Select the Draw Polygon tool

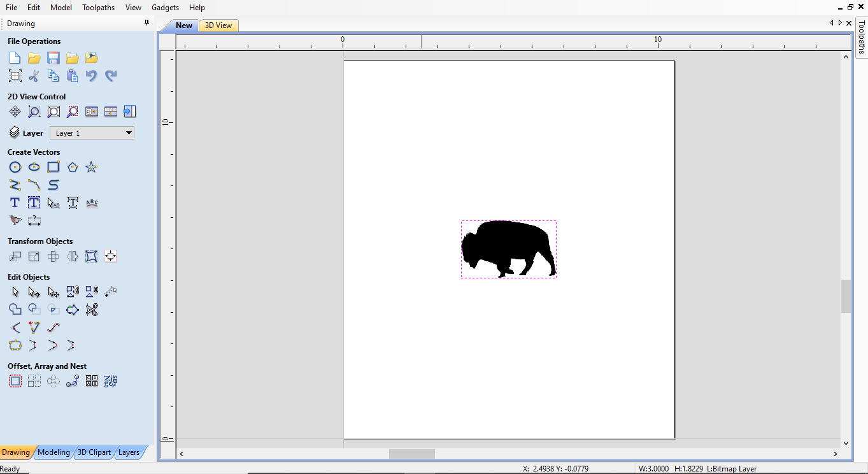73,167
